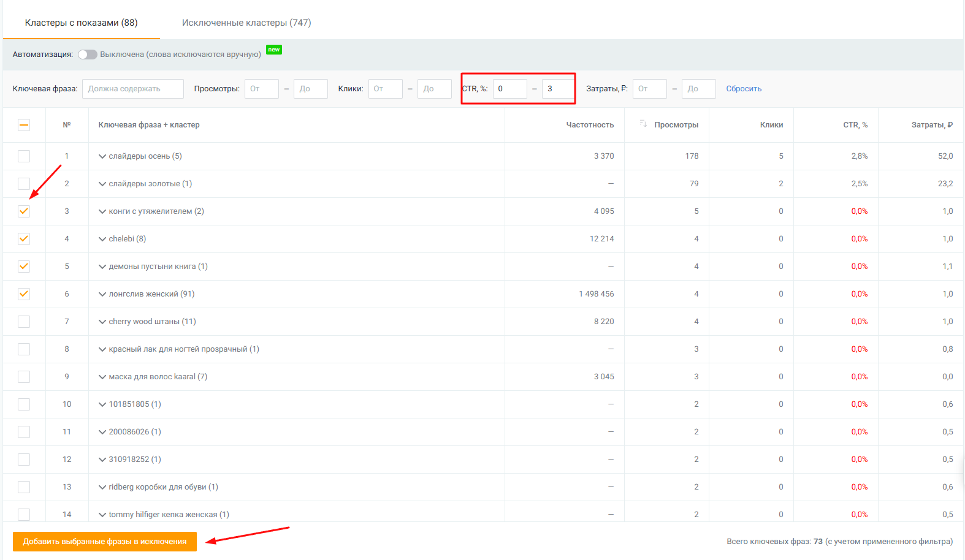The image size is (965, 560).
Task: Uncheck the checkbox for конги с утяжелителем
Action: click(x=24, y=211)
